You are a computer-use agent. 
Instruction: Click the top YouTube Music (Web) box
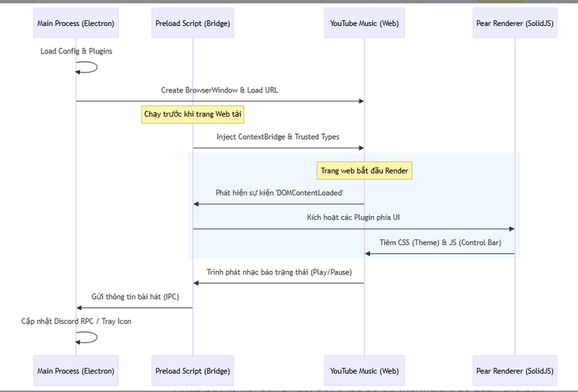pos(364,23)
